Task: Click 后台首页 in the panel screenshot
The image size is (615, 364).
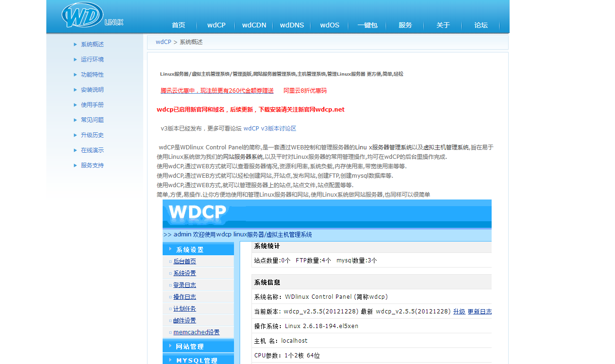Action: pyautogui.click(x=184, y=261)
